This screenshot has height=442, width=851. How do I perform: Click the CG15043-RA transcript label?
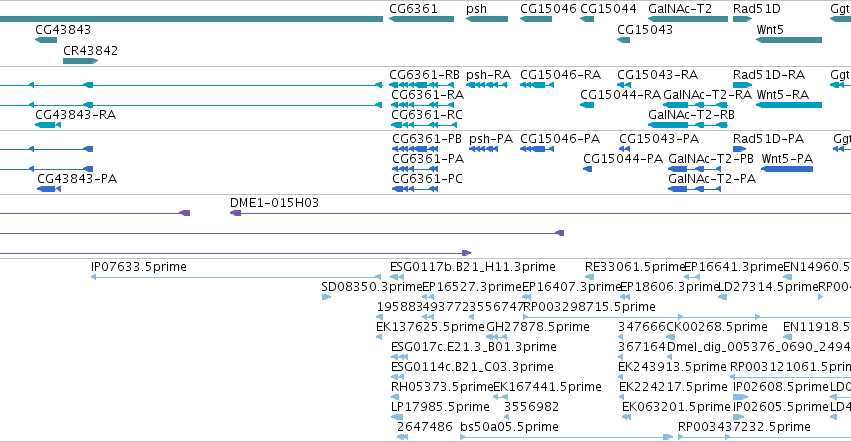658,75
